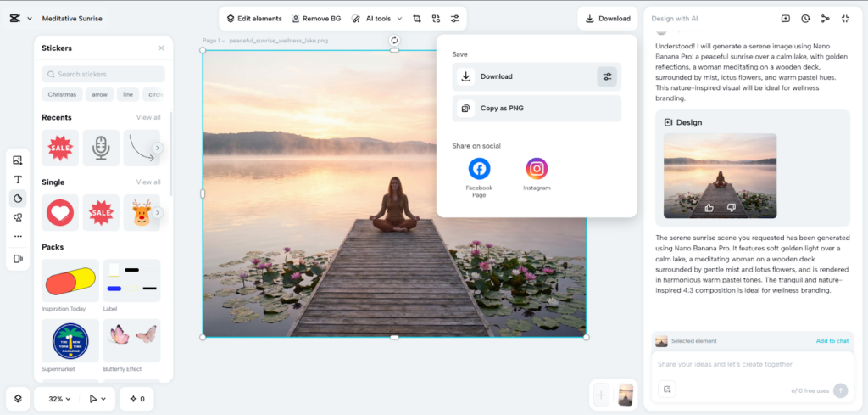Select Copy as PNG option
This screenshot has width=868, height=415.
coord(537,108)
